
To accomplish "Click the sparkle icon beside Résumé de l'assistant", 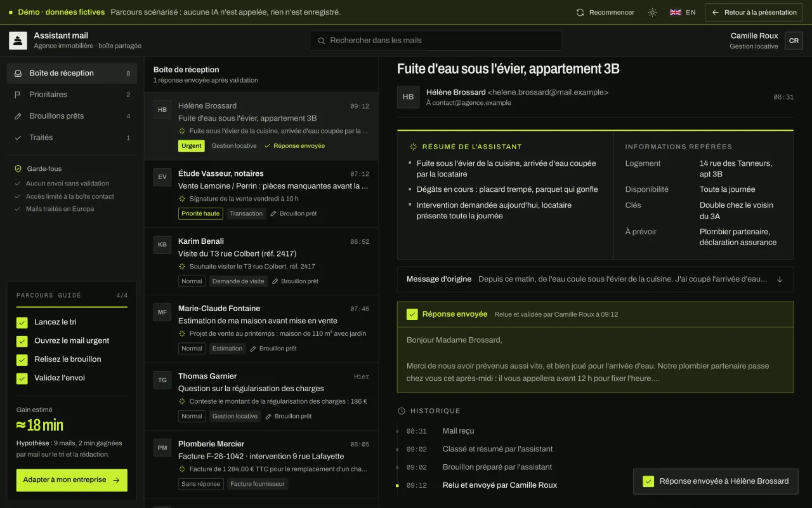I will click(x=413, y=147).
